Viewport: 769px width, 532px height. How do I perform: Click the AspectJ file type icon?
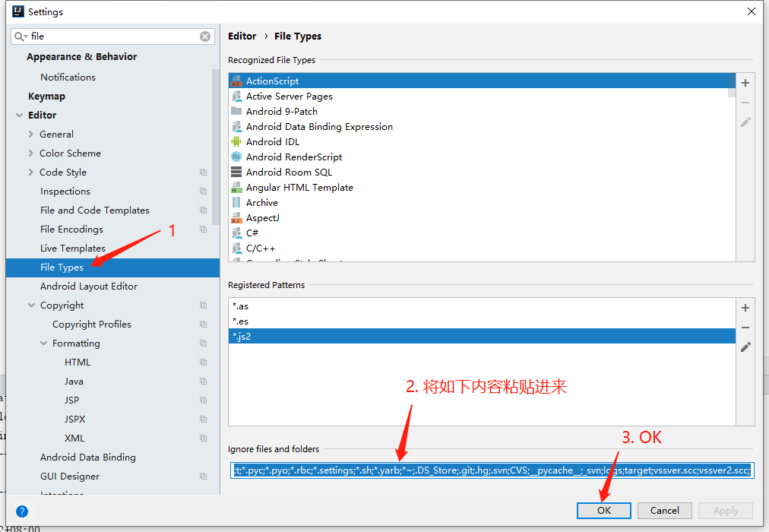236,217
